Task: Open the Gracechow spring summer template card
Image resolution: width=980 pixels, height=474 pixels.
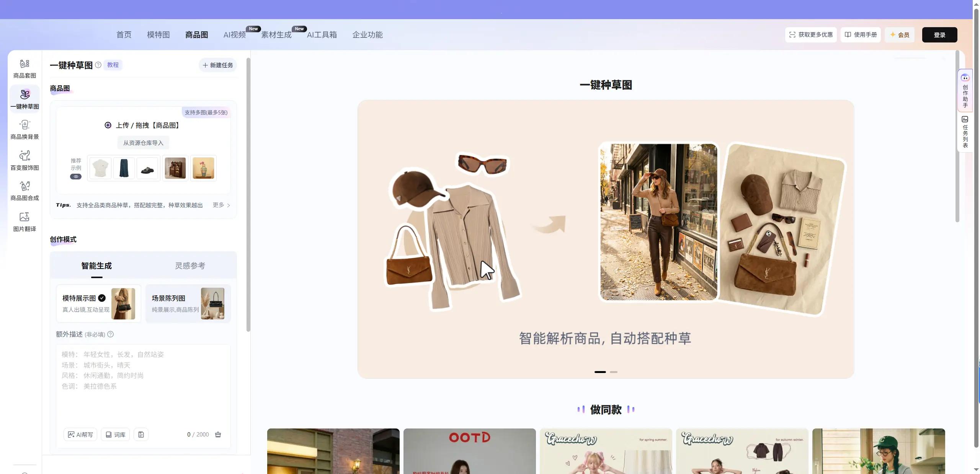Action: 606,451
